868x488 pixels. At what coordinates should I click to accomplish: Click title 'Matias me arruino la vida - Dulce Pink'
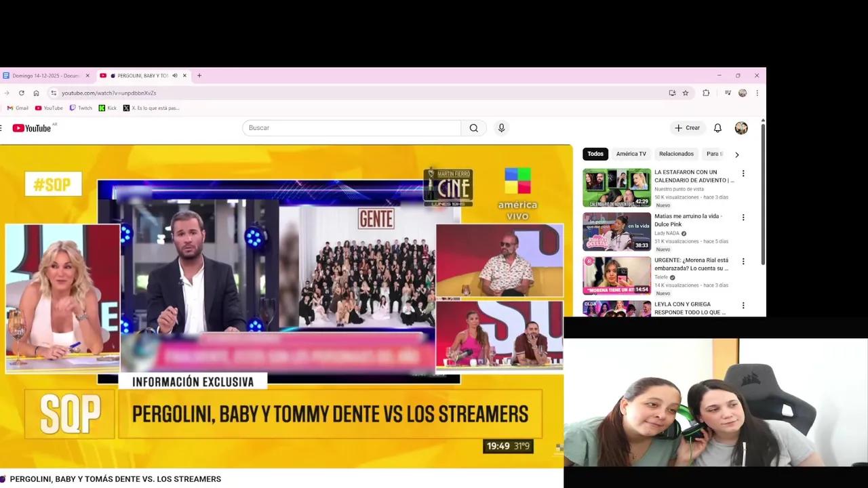pyautogui.click(x=688, y=220)
